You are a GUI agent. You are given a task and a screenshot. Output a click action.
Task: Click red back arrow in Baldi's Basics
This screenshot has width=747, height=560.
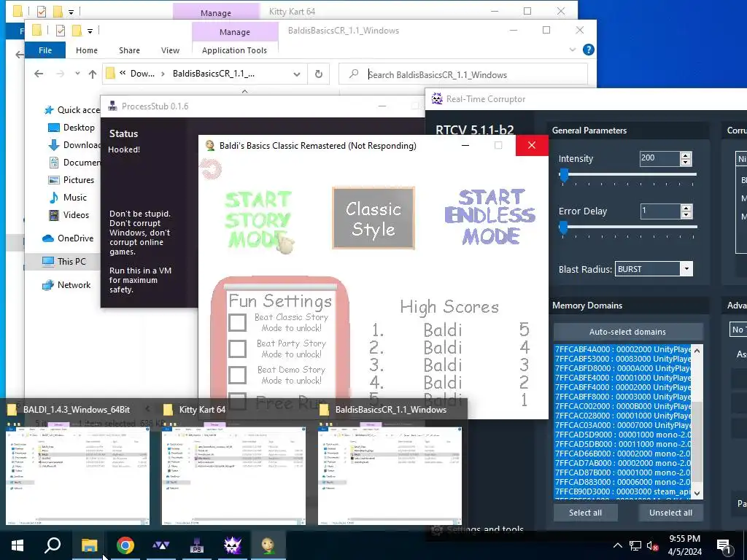coord(211,168)
